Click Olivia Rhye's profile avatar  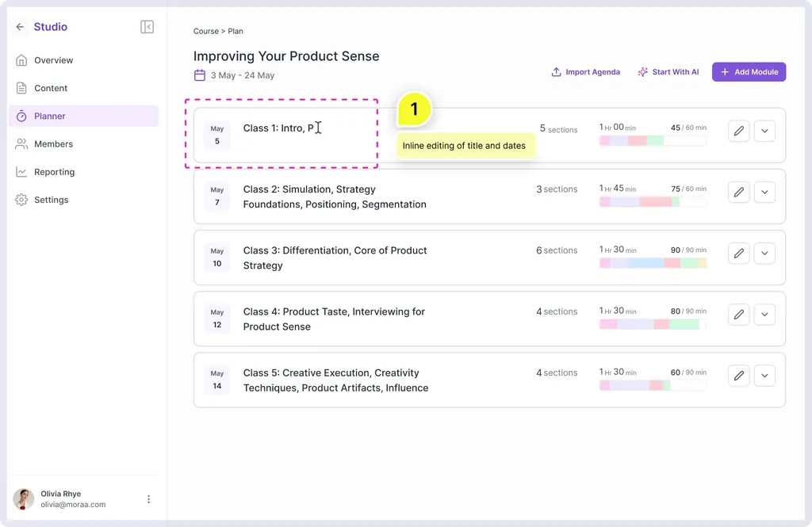23,499
